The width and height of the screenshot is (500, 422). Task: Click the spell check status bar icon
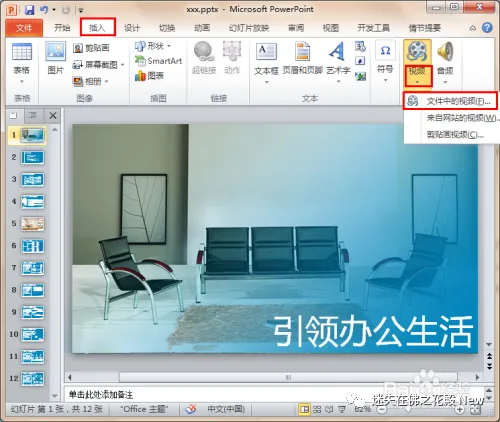coord(190,409)
